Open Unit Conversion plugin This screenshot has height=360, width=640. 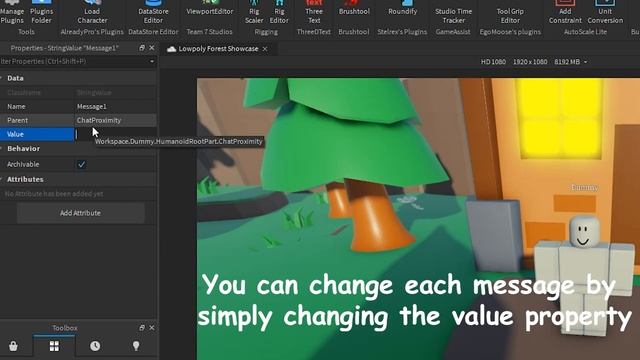coord(605,12)
